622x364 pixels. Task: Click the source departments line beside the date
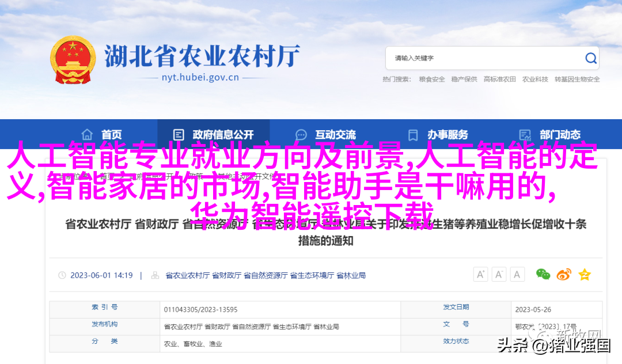click(266, 275)
